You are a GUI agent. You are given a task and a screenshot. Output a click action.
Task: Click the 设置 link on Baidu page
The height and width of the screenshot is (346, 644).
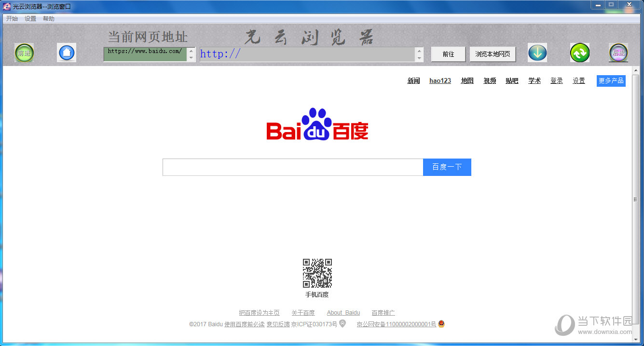tap(579, 81)
